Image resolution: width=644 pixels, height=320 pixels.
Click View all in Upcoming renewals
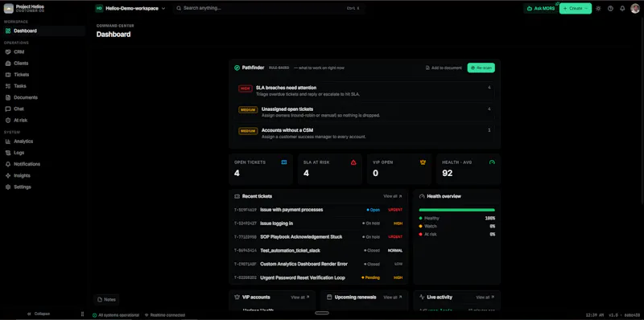pyautogui.click(x=393, y=297)
